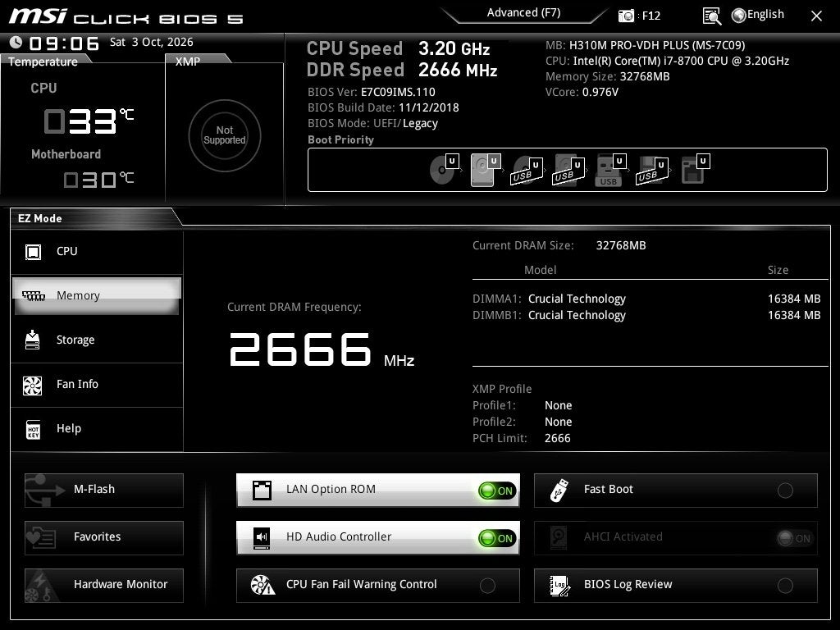This screenshot has width=840, height=630.
Task: Click the XMP tab header
Action: (188, 62)
